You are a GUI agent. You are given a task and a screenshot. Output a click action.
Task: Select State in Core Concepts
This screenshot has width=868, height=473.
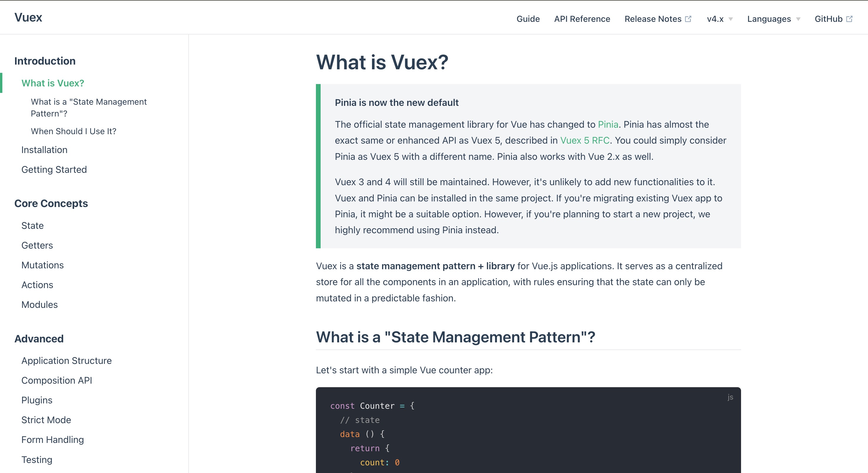pos(32,226)
